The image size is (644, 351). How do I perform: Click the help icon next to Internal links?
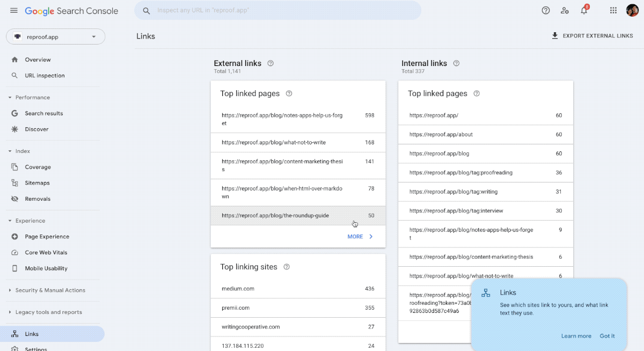(456, 63)
